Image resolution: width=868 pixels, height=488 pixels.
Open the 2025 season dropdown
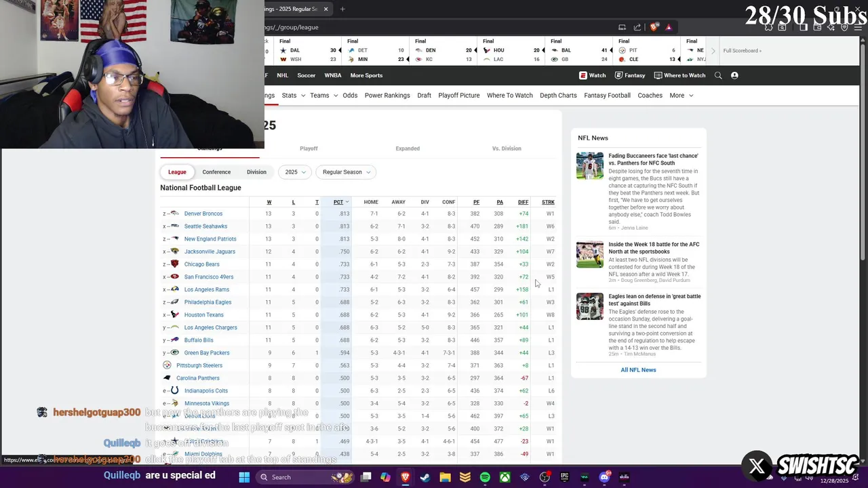coord(295,172)
